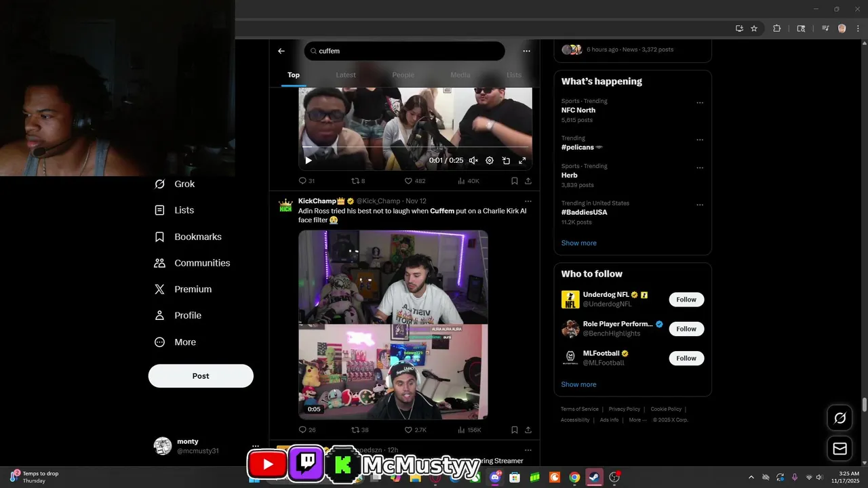Viewport: 868px width, 488px height.
Task: Switch to the Top results tab
Action: pyautogui.click(x=294, y=75)
